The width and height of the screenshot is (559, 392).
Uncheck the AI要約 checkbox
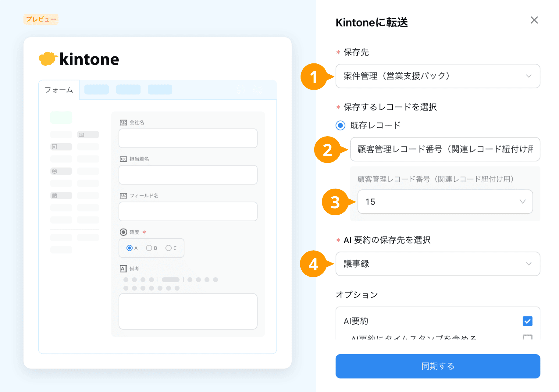click(527, 321)
